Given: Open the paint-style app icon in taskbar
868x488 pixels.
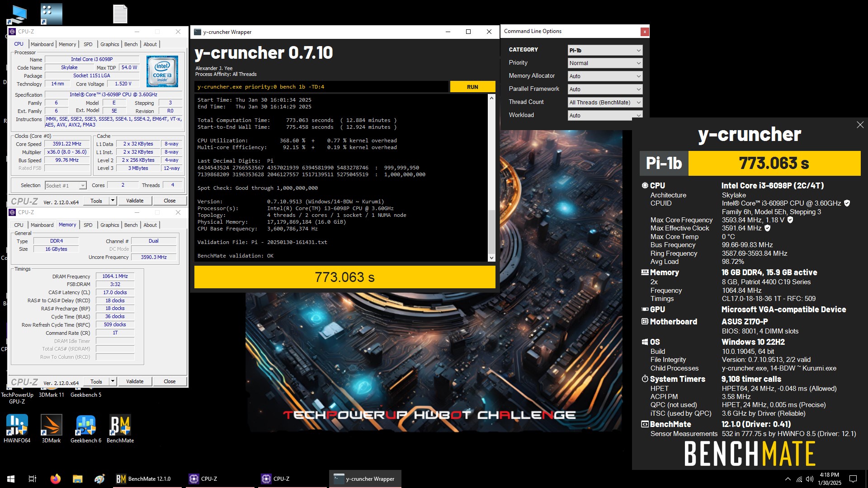Looking at the screenshot, I should (x=99, y=479).
